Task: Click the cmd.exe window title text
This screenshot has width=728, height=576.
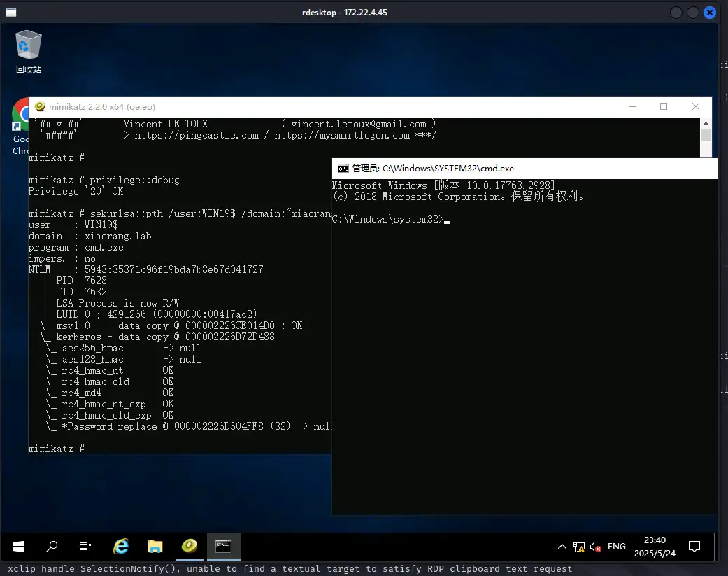Action: [433, 169]
